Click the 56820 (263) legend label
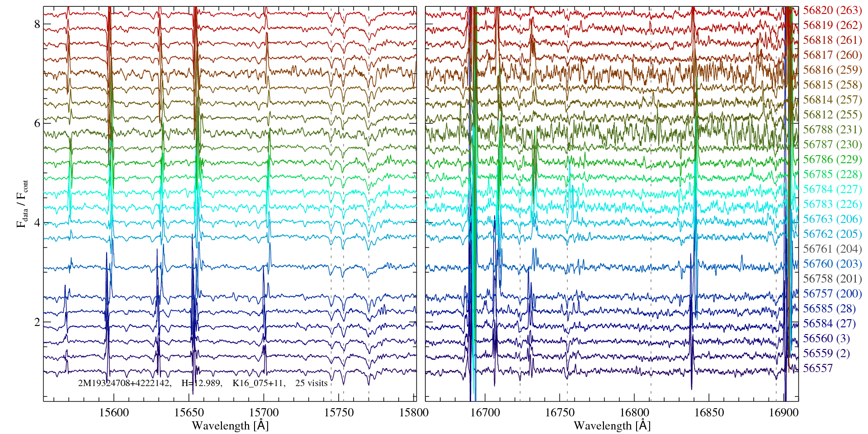Image resolution: width=868 pixels, height=434 pixels. (832, 10)
